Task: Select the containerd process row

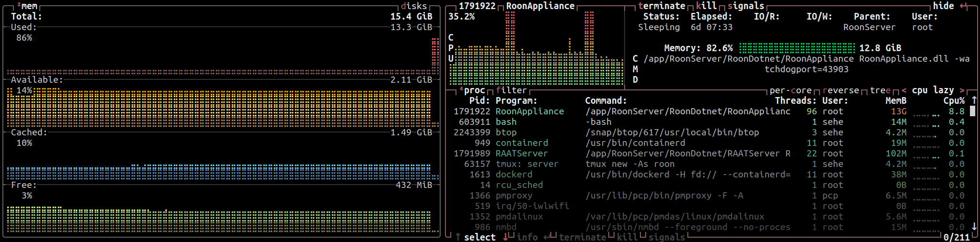Action: (709, 143)
